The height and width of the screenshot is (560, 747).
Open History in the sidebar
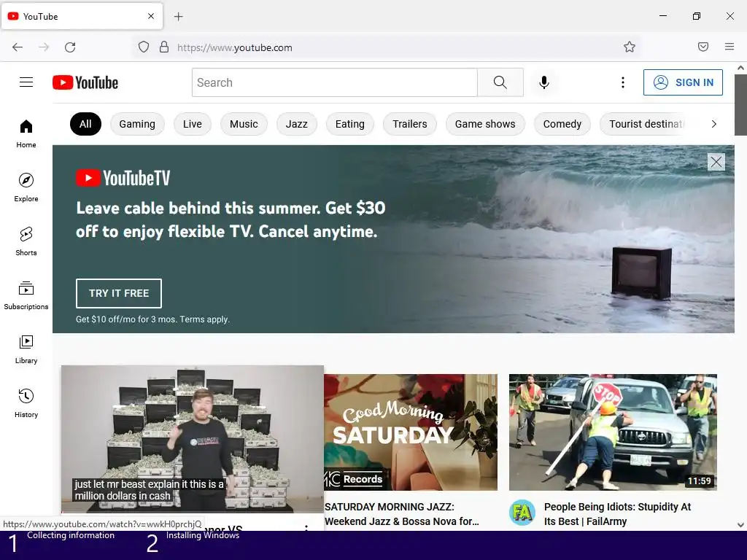click(26, 403)
